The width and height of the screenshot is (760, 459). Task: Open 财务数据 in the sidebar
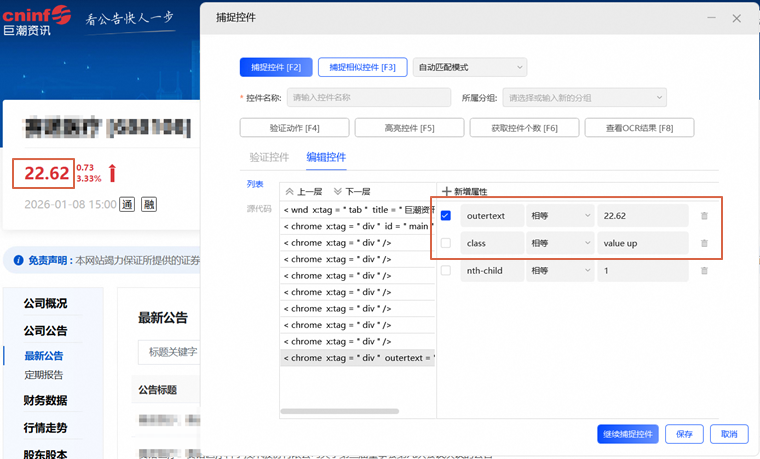(x=46, y=400)
